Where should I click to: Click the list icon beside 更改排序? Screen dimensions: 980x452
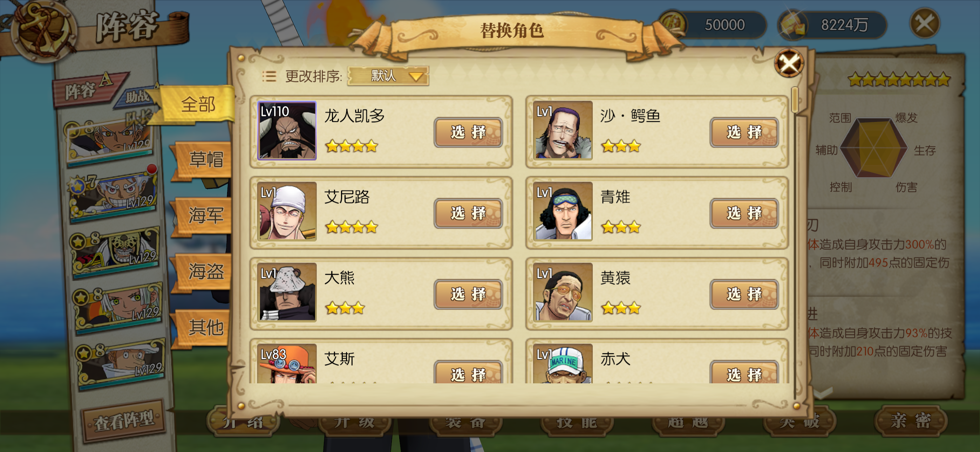(269, 76)
